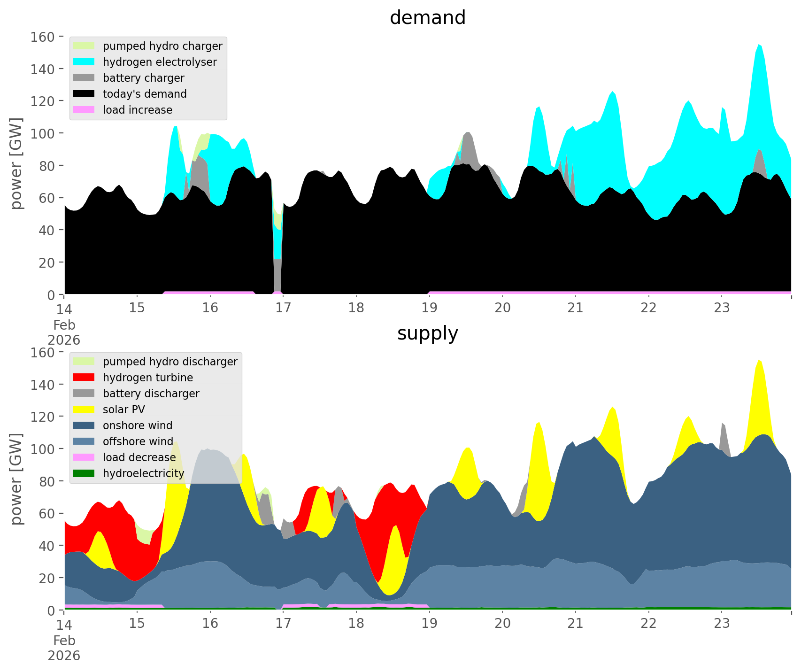Screen dimensions: 801x672
Task: Click the pumped hydro charger legend label
Action: pyautogui.click(x=162, y=46)
